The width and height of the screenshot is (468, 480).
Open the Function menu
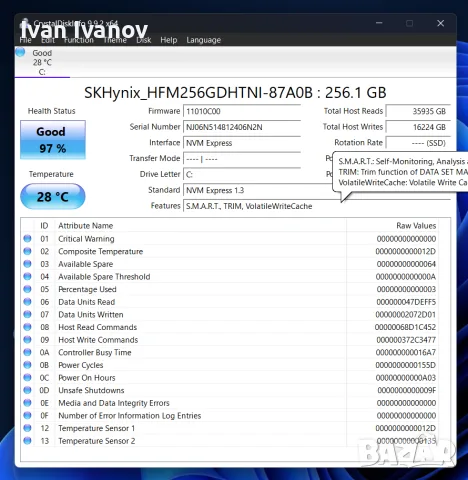pos(79,40)
